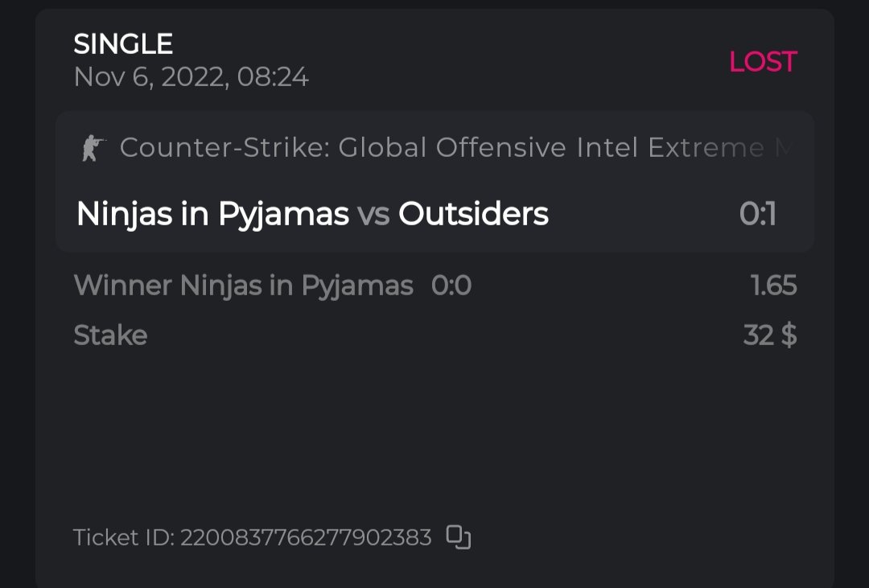
Task: Click the 32 $ stake amount
Action: click(x=770, y=335)
